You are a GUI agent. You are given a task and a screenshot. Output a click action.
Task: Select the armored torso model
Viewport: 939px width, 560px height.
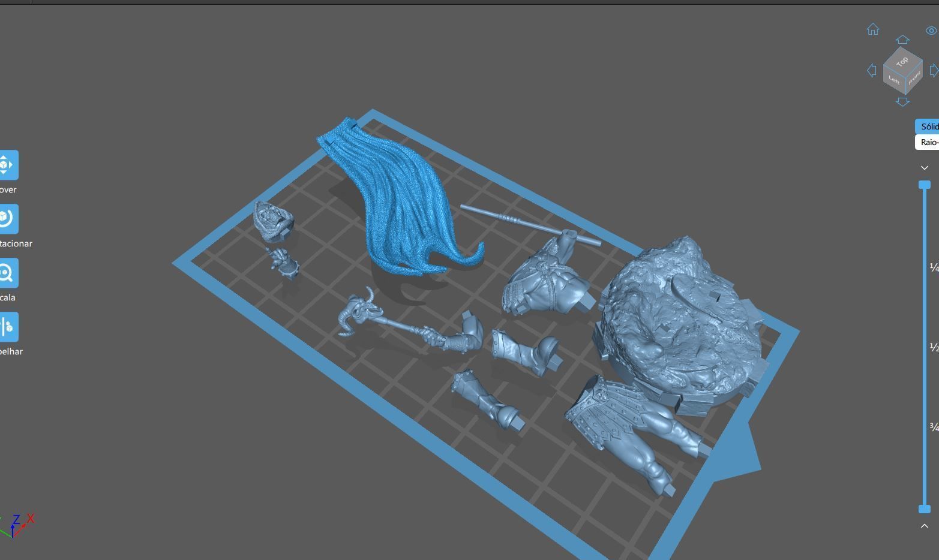(546, 279)
